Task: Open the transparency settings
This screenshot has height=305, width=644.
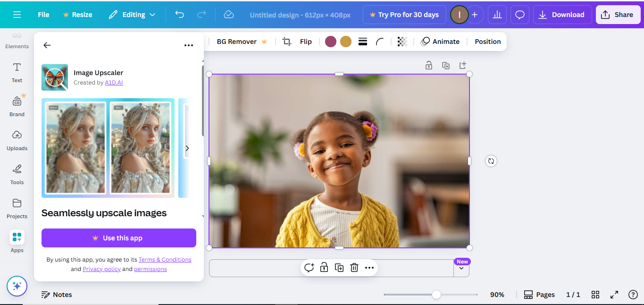Action: [402, 42]
